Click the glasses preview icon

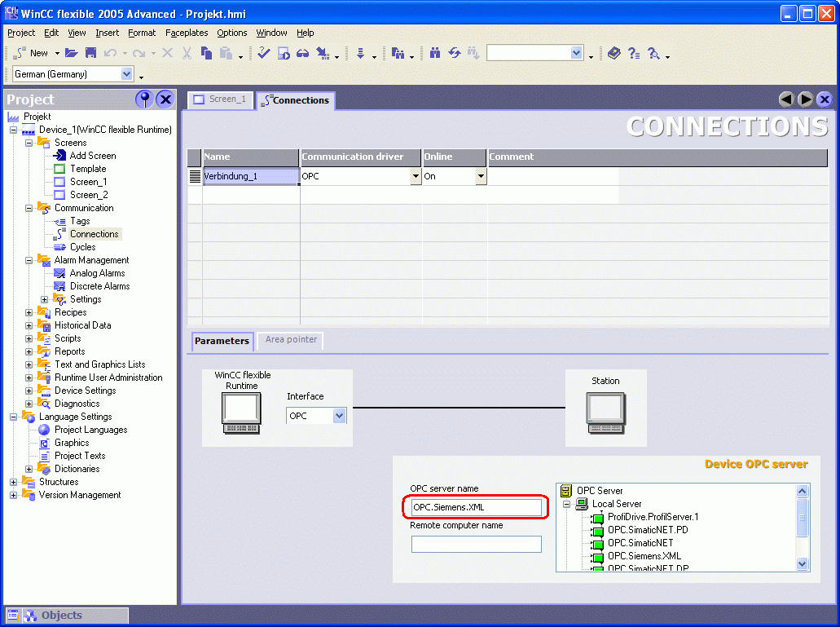[x=303, y=53]
